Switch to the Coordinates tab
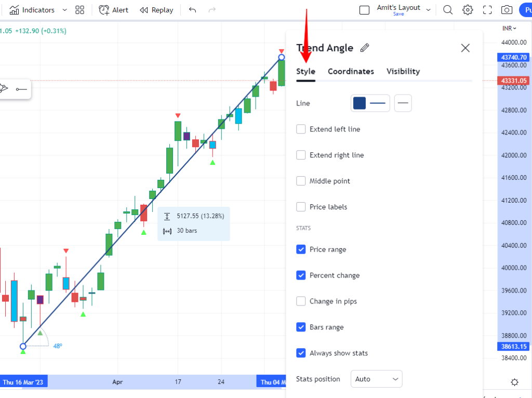 coord(351,71)
